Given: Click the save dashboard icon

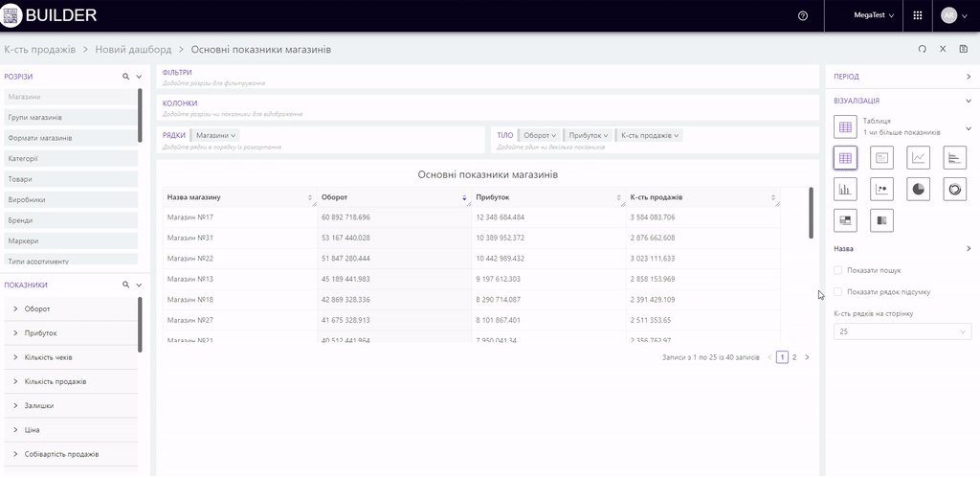Looking at the screenshot, I should point(963,49).
